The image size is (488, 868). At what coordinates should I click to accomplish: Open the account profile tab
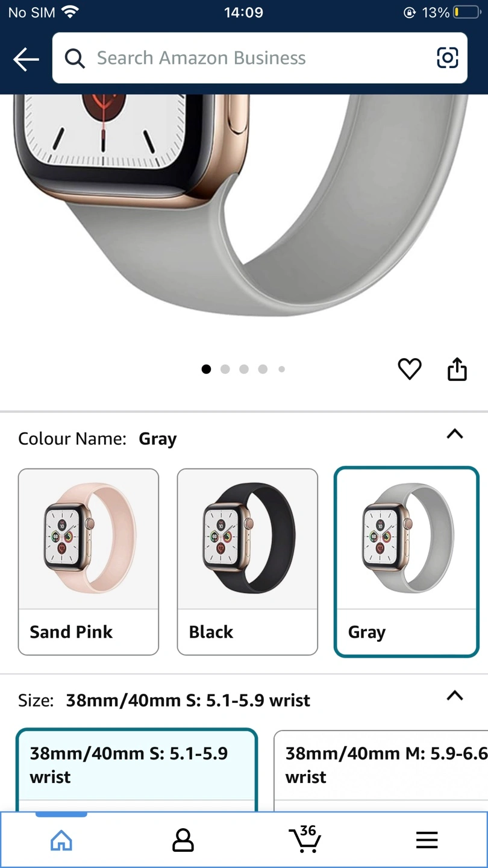click(x=183, y=840)
